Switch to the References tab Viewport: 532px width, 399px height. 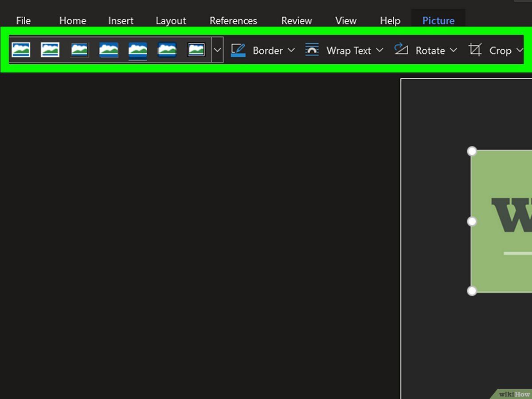[x=233, y=21]
